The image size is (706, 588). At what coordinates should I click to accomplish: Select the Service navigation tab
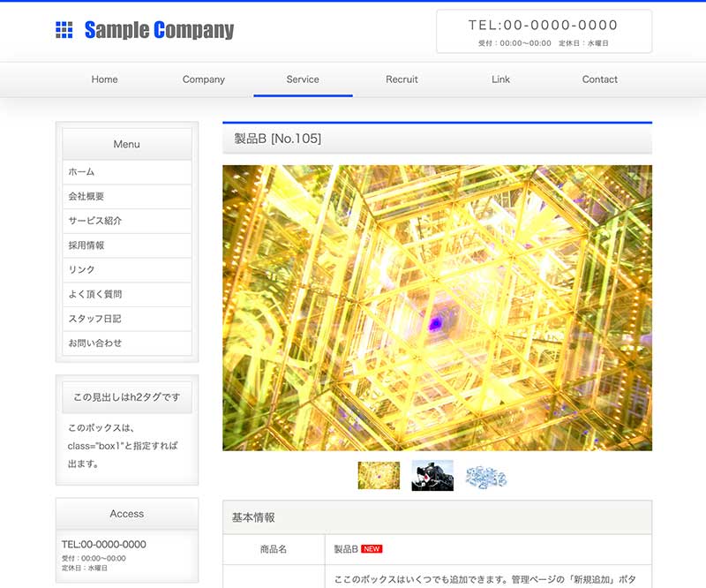tap(303, 79)
